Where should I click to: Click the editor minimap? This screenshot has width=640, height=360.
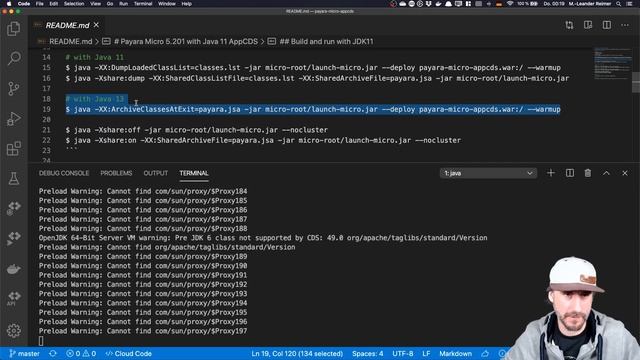click(612, 63)
